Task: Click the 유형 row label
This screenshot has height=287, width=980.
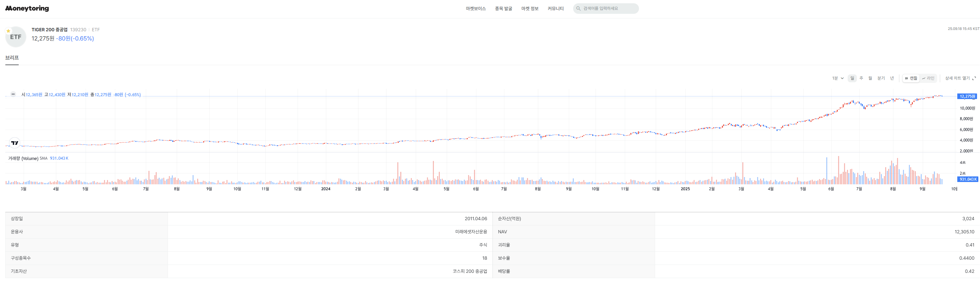Action: pos(15,245)
